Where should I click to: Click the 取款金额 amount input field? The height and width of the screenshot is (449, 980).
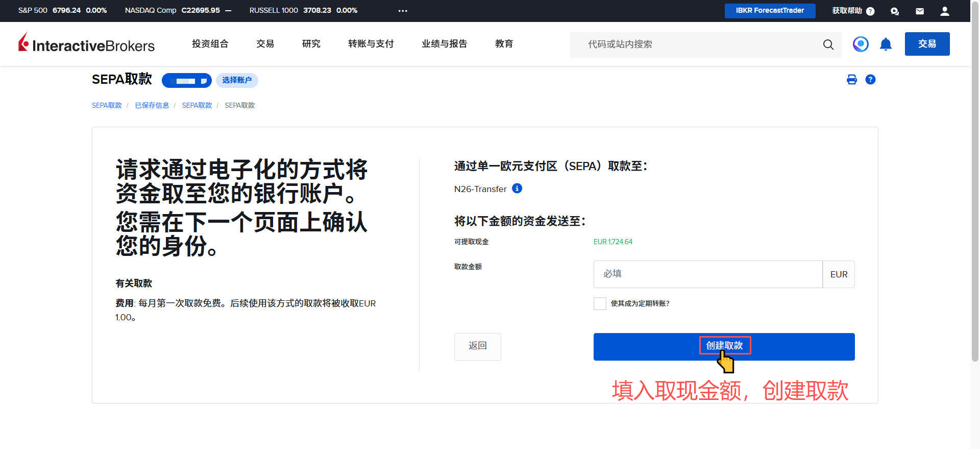(x=707, y=274)
